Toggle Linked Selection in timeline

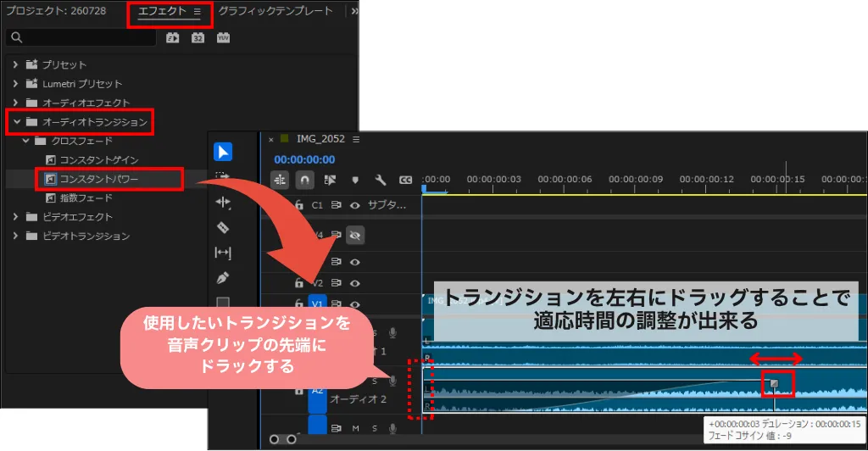tap(330, 180)
